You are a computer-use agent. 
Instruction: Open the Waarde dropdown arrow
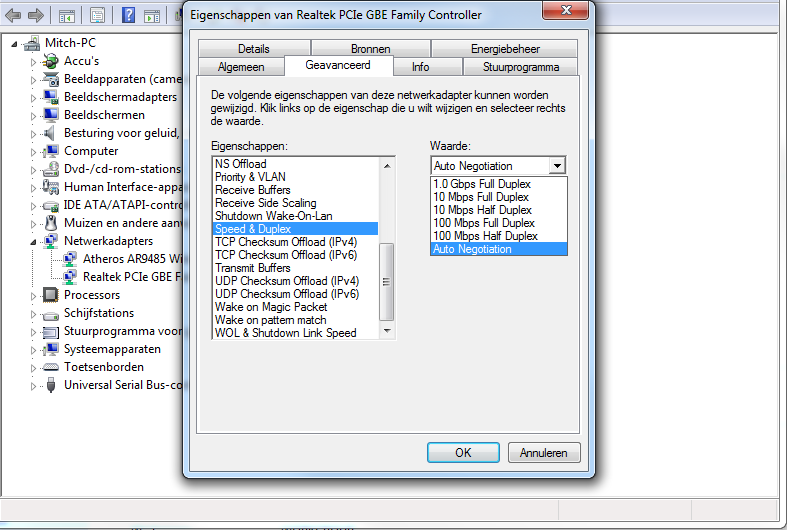click(557, 166)
